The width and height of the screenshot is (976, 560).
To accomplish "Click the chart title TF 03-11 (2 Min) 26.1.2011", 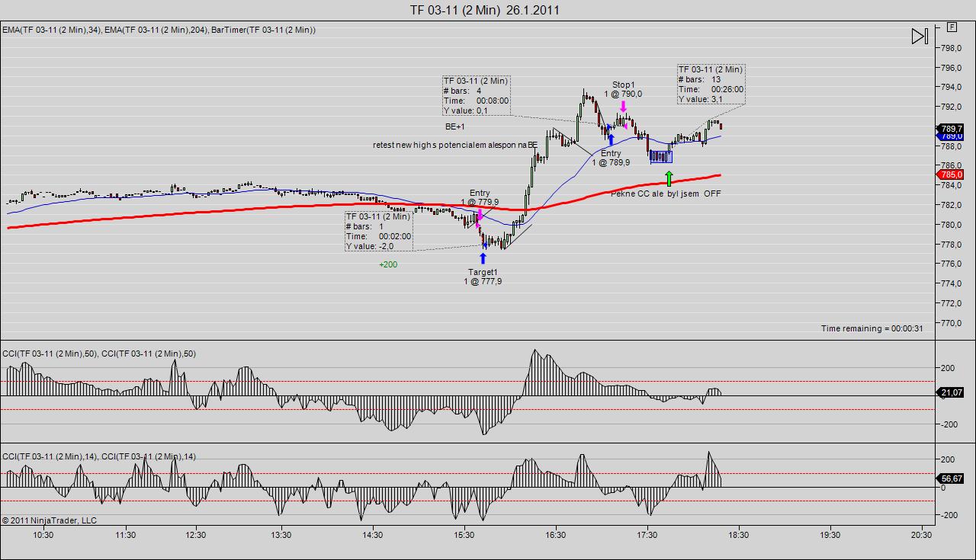I will pyautogui.click(x=486, y=10).
